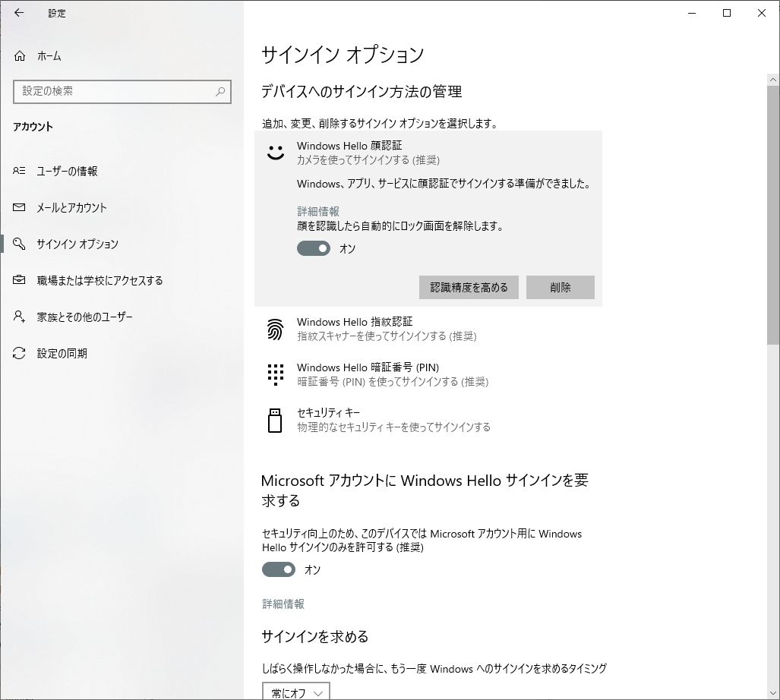Viewport: 780px width, 700px height.
Task: Toggle automatic lock screen unlock off
Action: tap(313, 248)
